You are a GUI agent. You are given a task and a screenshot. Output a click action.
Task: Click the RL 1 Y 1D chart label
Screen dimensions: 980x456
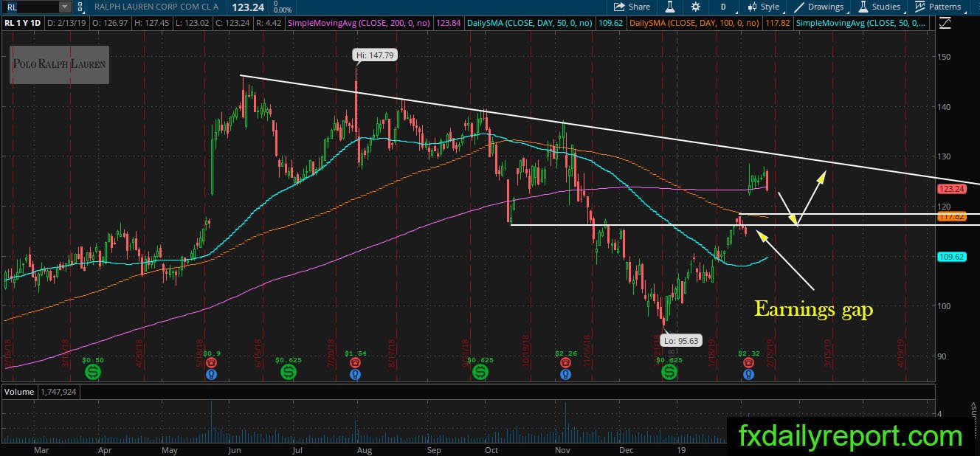(x=23, y=23)
